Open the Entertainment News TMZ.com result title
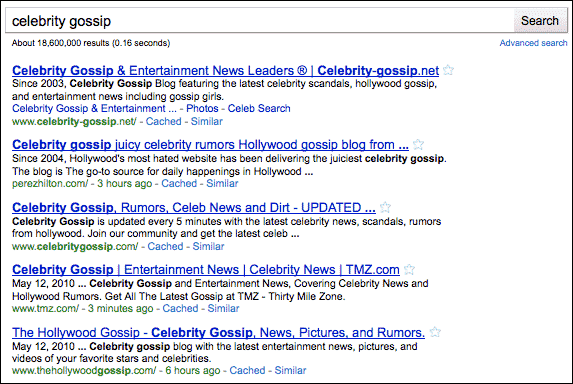Screen dimensions: 573x384 [206, 270]
